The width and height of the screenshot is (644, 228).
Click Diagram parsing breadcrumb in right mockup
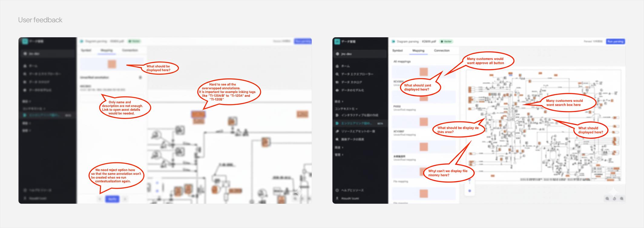tap(408, 42)
